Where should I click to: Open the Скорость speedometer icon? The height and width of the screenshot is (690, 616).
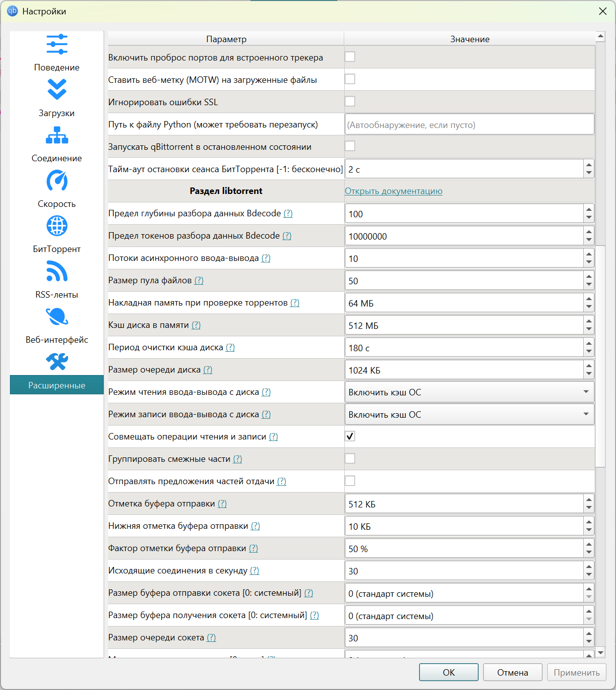tap(57, 181)
